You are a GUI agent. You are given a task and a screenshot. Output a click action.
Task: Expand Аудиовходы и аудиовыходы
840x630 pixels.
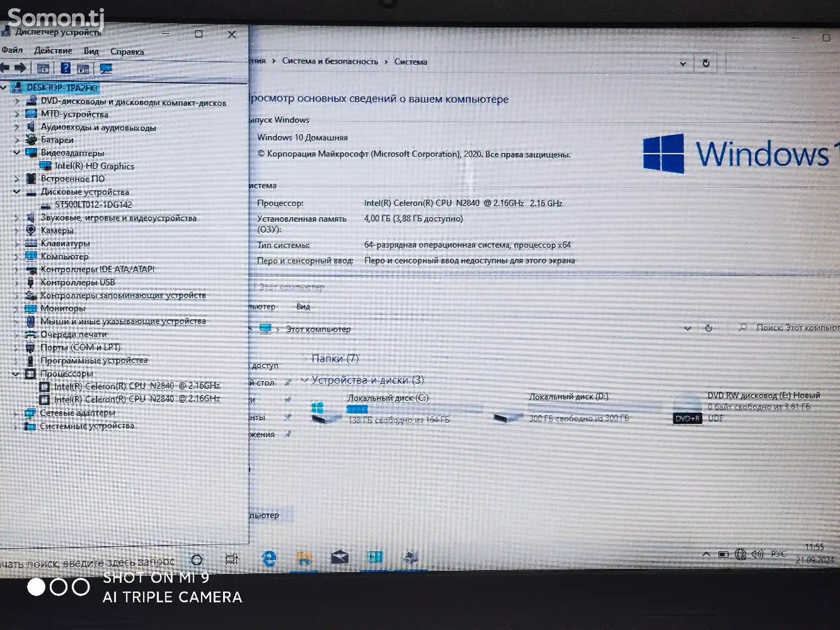coord(17,127)
